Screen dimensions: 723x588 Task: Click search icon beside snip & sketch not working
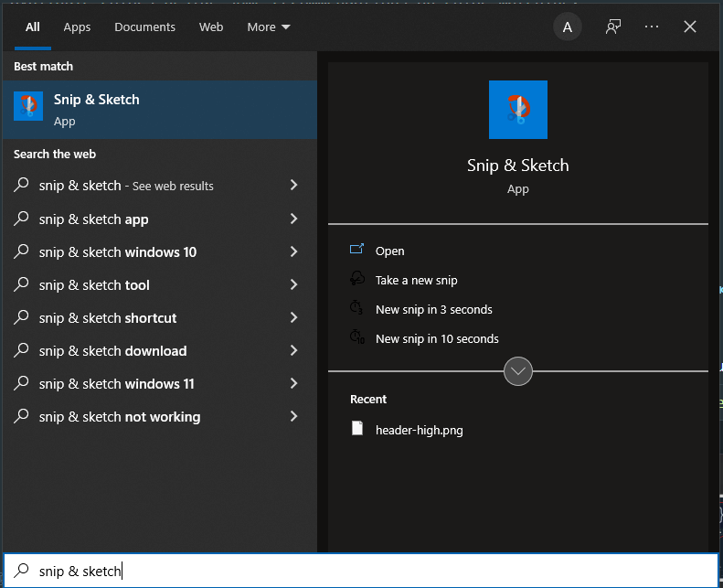[21, 416]
